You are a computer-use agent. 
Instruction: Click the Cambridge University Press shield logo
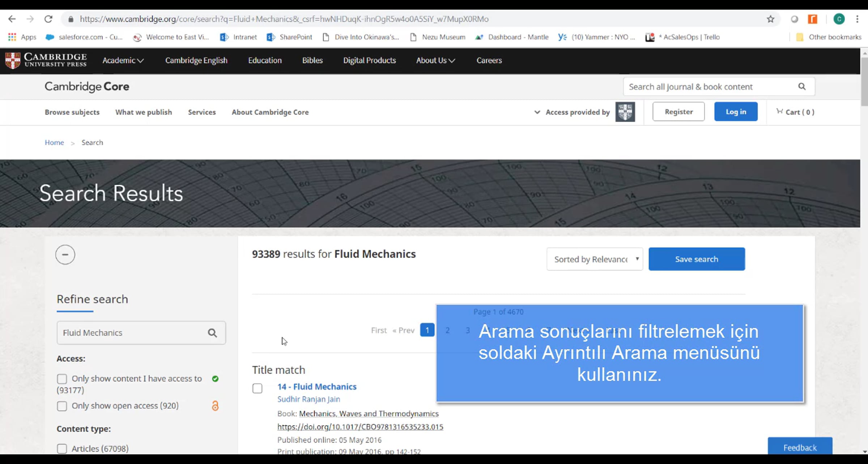[13, 60]
